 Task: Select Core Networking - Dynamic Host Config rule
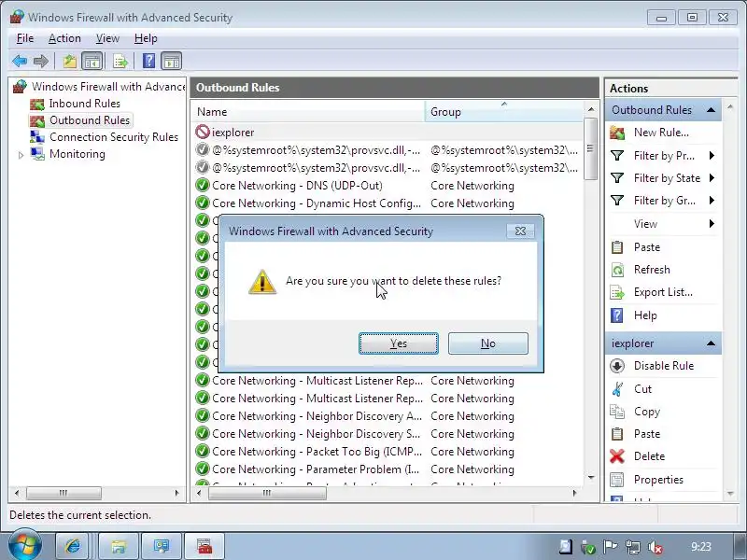click(x=388, y=203)
